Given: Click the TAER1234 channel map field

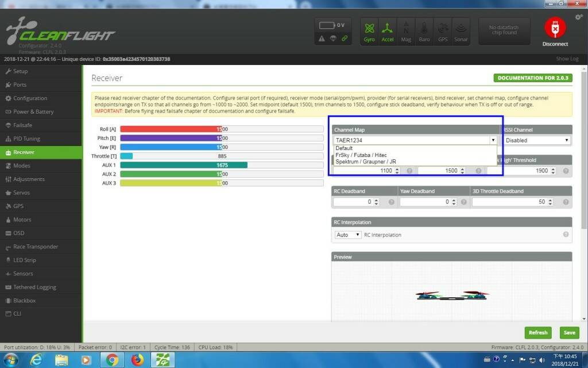Looking at the screenshot, I should (x=412, y=140).
